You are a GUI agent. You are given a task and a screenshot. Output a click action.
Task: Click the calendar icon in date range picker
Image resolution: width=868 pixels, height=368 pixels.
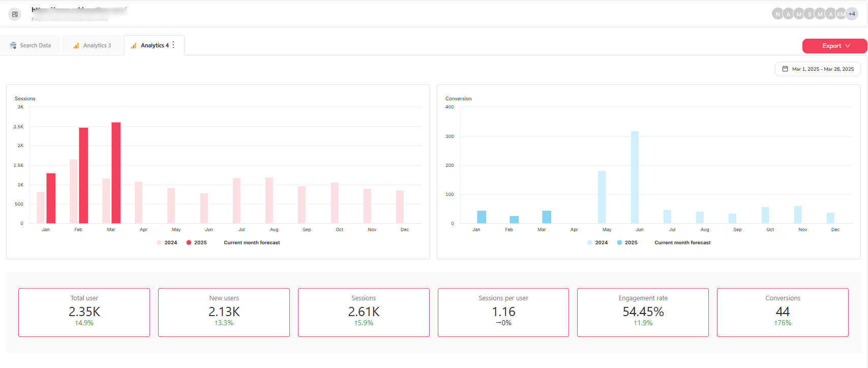[x=785, y=69]
